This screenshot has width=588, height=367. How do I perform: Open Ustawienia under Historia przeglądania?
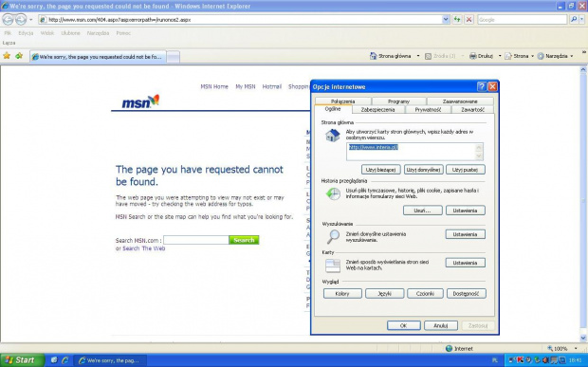pos(466,211)
